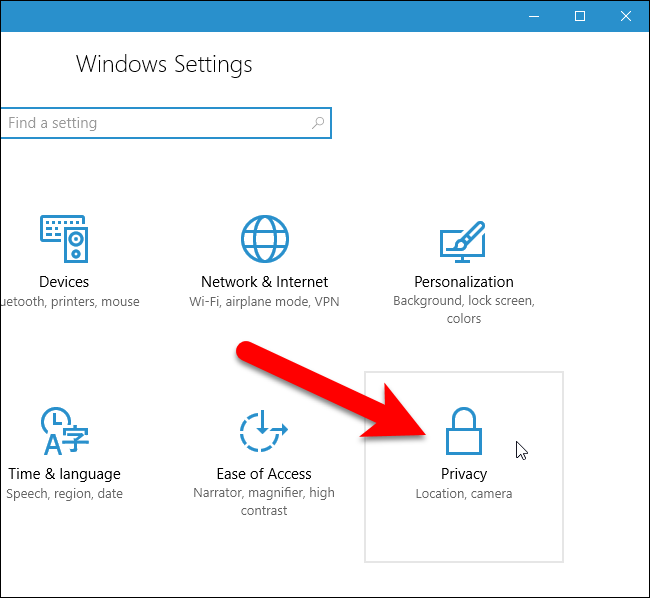Click the 'Ease of Access' label
The image size is (650, 598).
pos(264,474)
